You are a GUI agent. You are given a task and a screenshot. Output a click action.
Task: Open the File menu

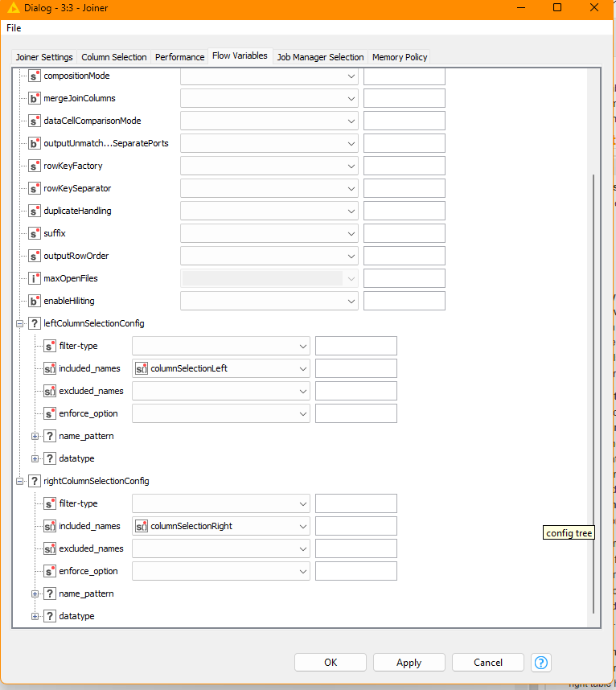click(14, 28)
